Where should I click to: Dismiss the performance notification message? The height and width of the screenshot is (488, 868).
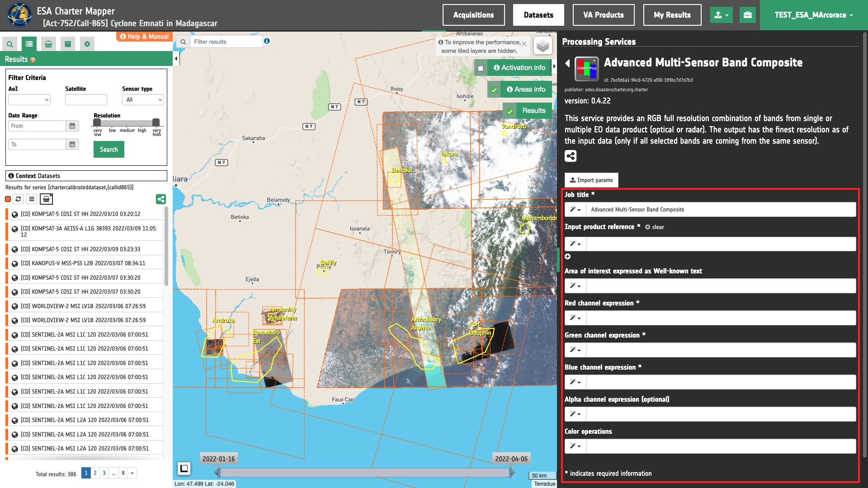point(524,44)
